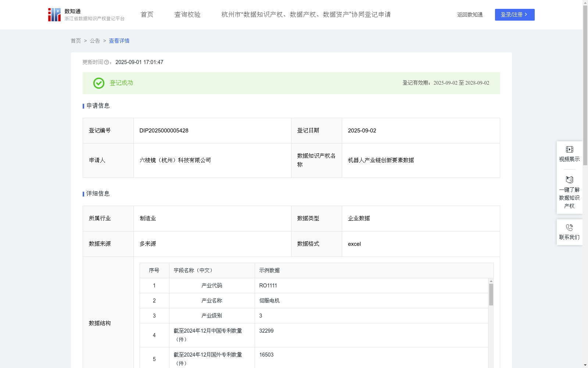Click registration validity period text
The height and width of the screenshot is (368, 588).
tap(446, 83)
